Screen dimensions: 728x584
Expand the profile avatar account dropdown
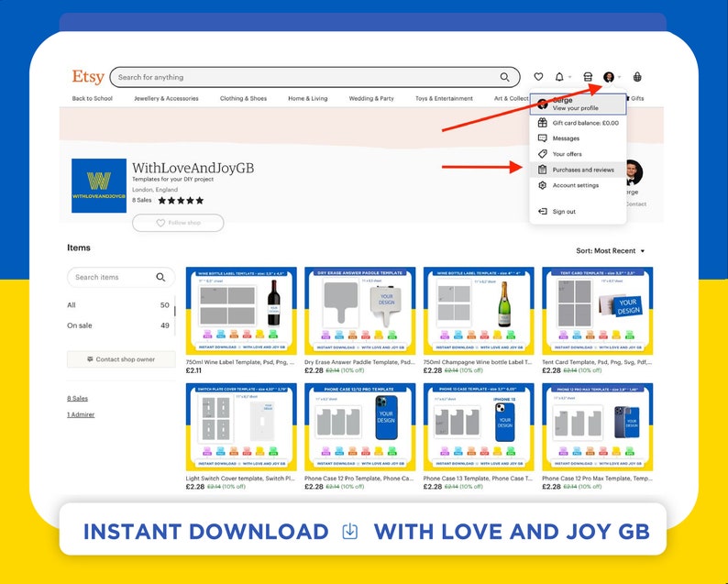coord(609,77)
